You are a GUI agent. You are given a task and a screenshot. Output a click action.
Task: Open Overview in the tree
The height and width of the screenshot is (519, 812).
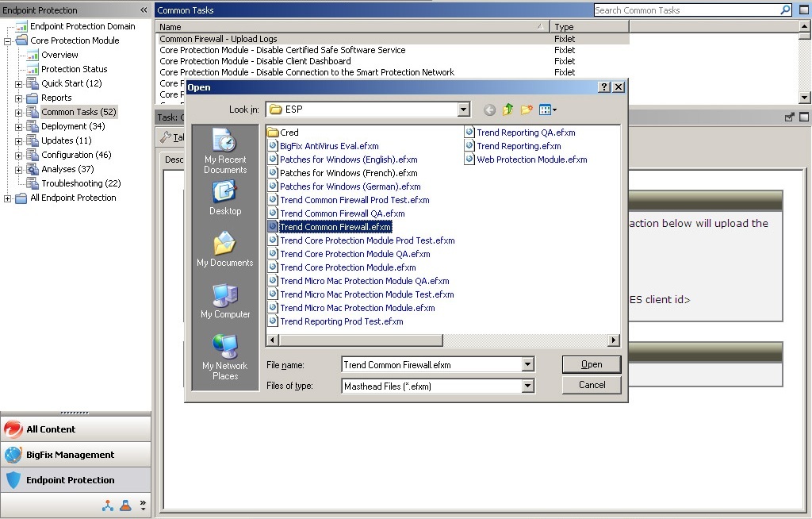tap(59, 55)
